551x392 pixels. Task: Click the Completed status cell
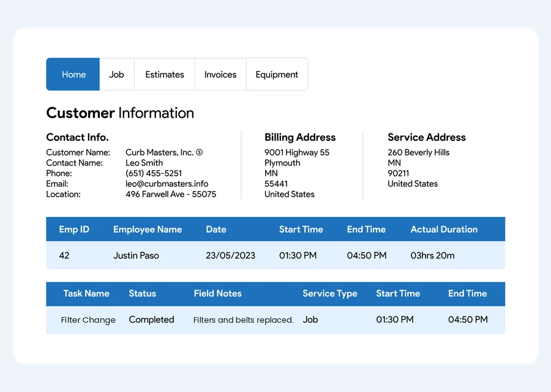point(151,320)
